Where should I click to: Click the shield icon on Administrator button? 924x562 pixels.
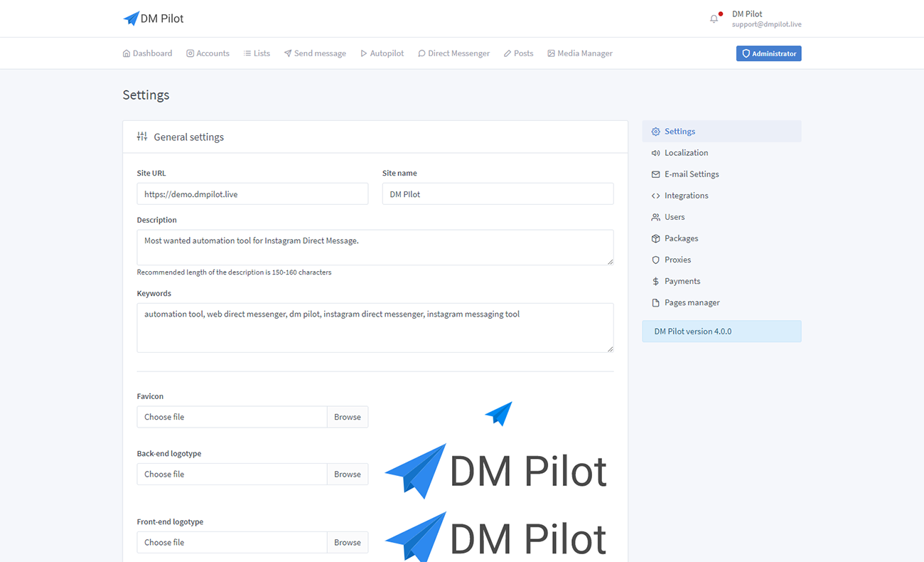(x=746, y=53)
